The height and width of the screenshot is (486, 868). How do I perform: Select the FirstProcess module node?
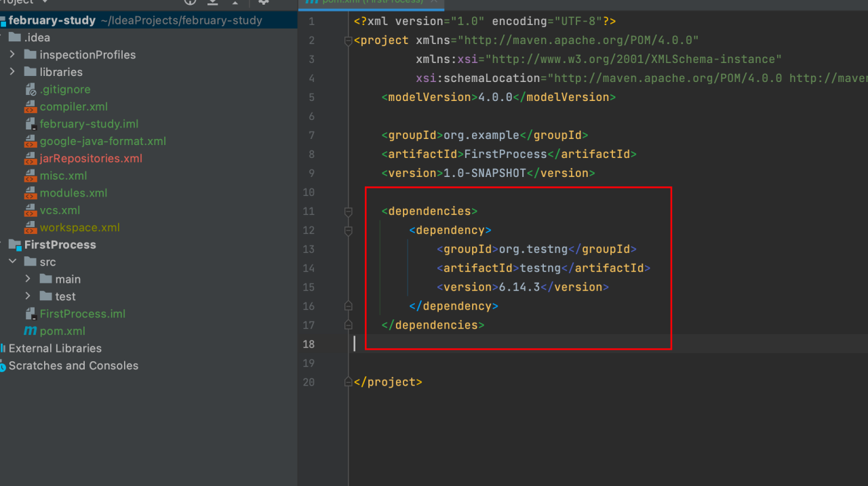click(x=60, y=245)
